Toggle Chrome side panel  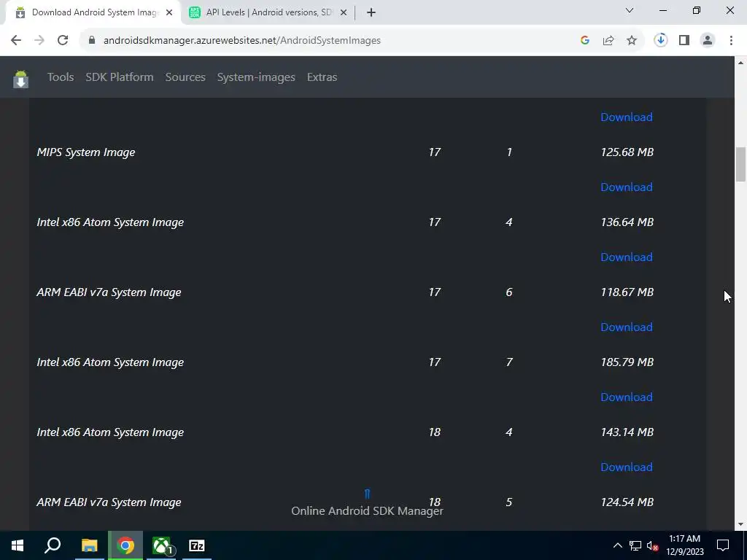(x=684, y=41)
